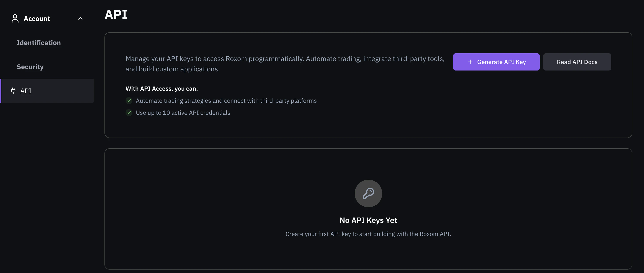Select the key symbol inside the circular badge
The image size is (644, 273).
pos(368,193)
